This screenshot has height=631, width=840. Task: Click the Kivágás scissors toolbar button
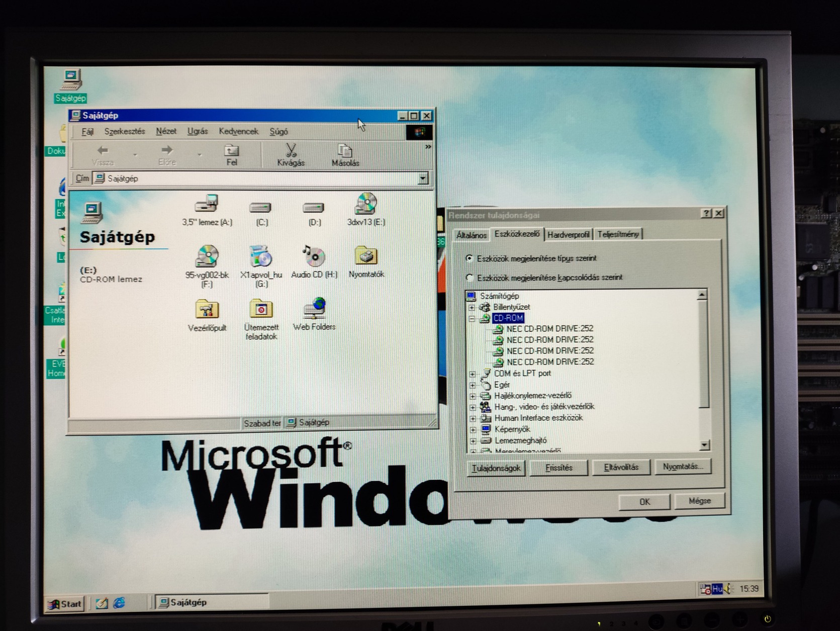[x=291, y=155]
